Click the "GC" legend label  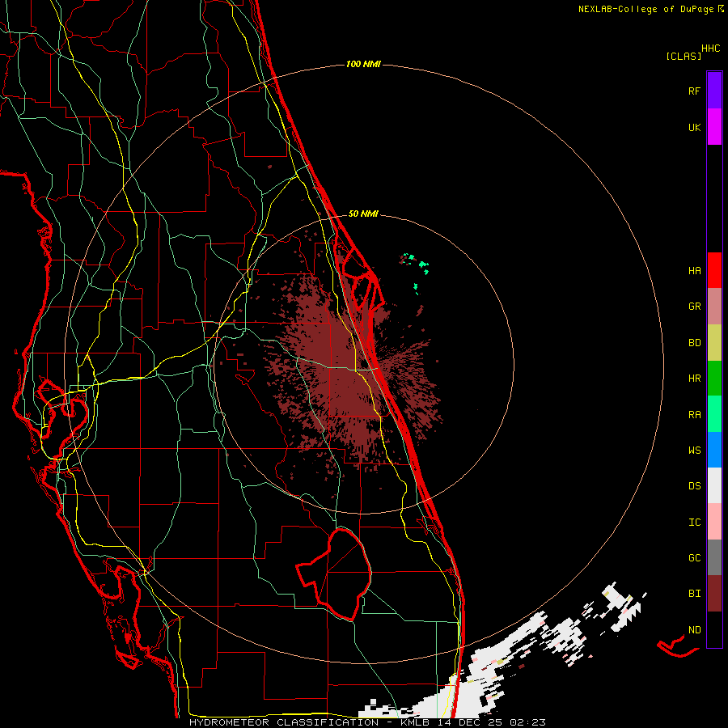(x=694, y=558)
